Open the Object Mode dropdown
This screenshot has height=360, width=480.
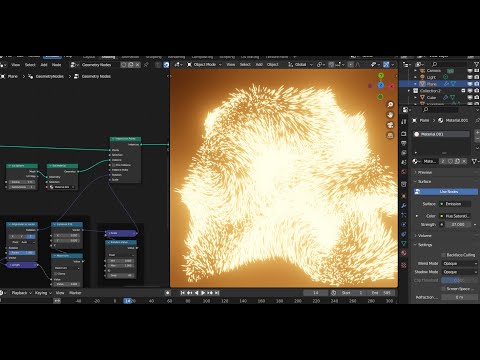coord(204,64)
